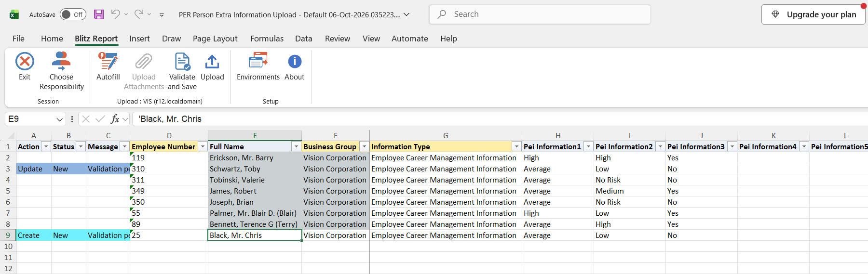
Task: Open Pei Information2 filter dropdown
Action: 661,146
